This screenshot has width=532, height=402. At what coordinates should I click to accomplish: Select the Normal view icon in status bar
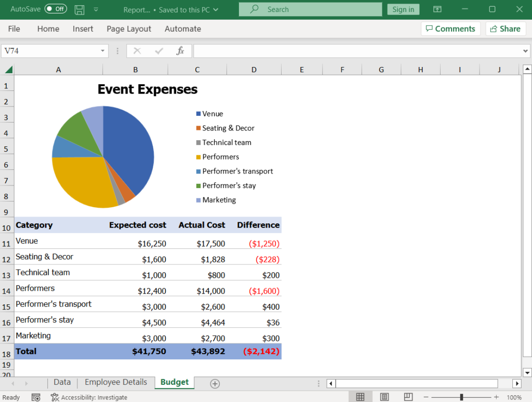click(x=360, y=396)
